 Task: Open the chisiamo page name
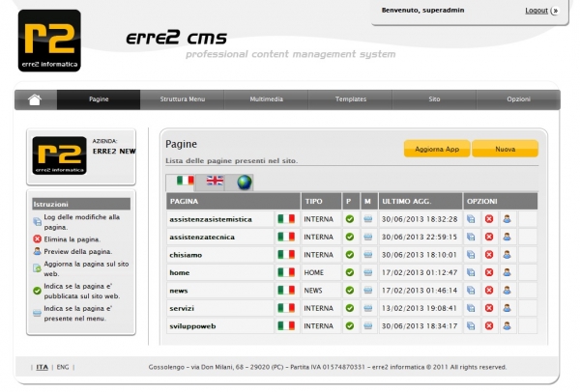pyautogui.click(x=186, y=255)
